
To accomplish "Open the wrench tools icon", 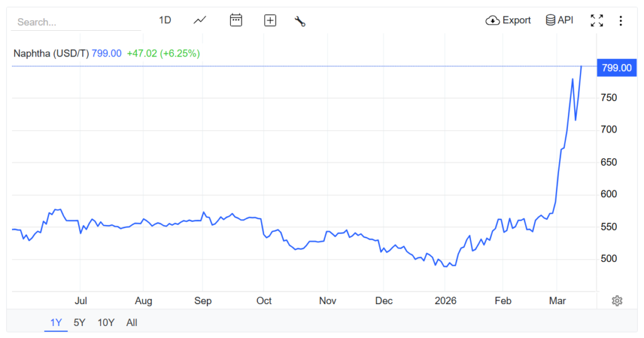I will [300, 21].
